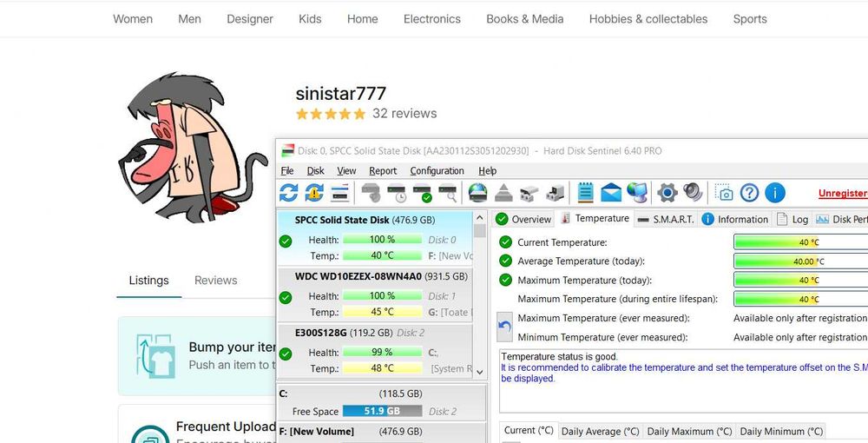Click the Electronics category link
Screen dimensions: 868x443
click(431, 19)
